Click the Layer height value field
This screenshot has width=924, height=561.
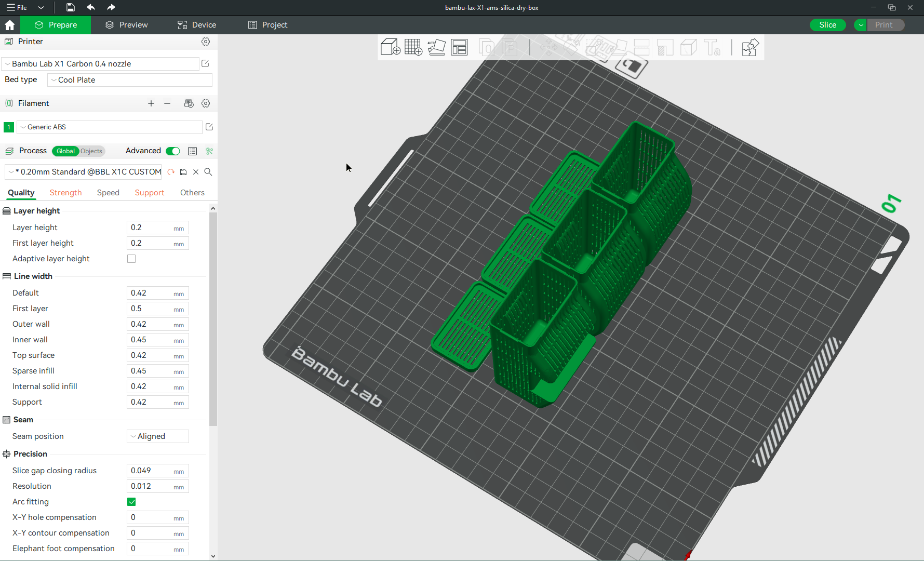pos(158,228)
